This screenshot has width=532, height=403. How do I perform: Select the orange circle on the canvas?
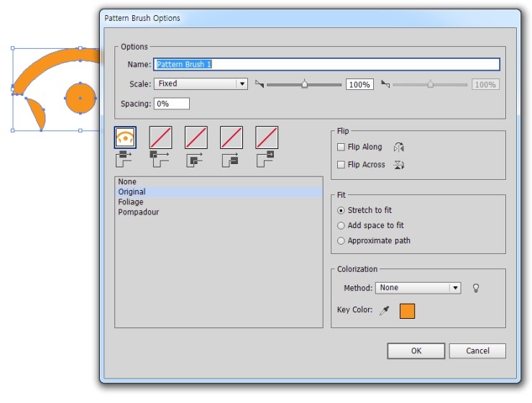pyautogui.click(x=81, y=98)
